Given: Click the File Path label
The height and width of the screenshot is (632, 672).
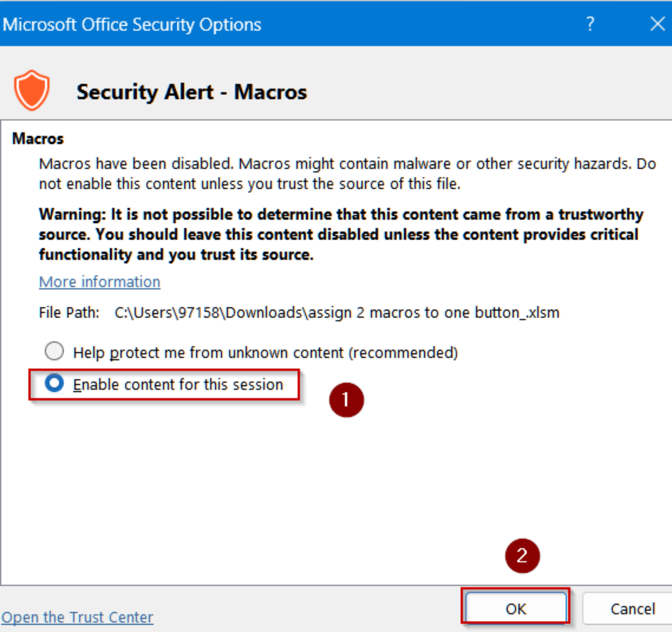Looking at the screenshot, I should (68, 312).
